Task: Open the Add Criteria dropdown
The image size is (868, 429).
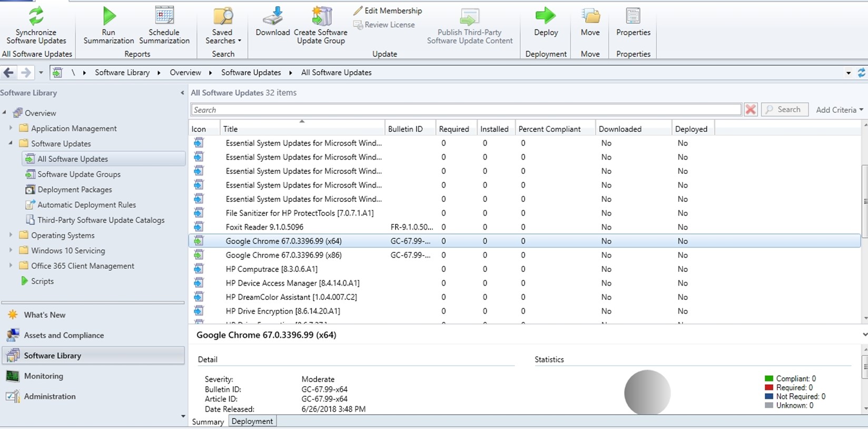Action: [840, 110]
